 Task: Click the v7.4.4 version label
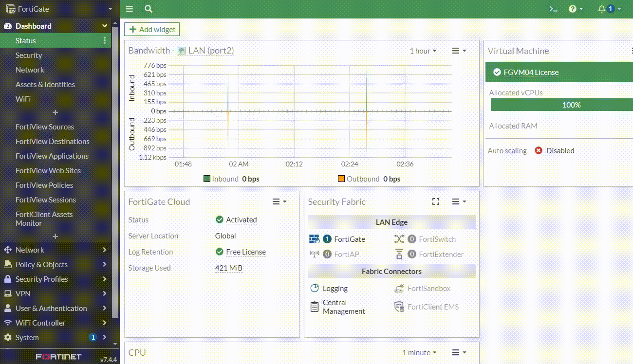click(x=109, y=360)
